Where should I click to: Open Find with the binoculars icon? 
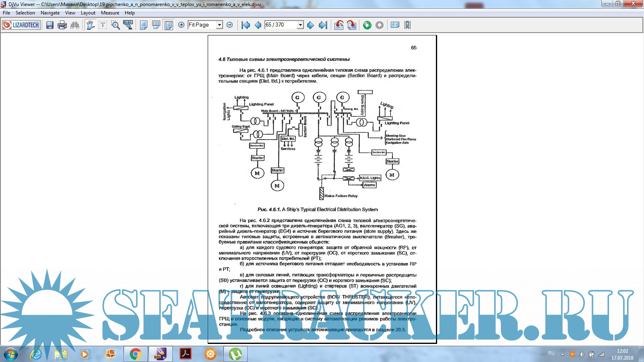pyautogui.click(x=75, y=25)
